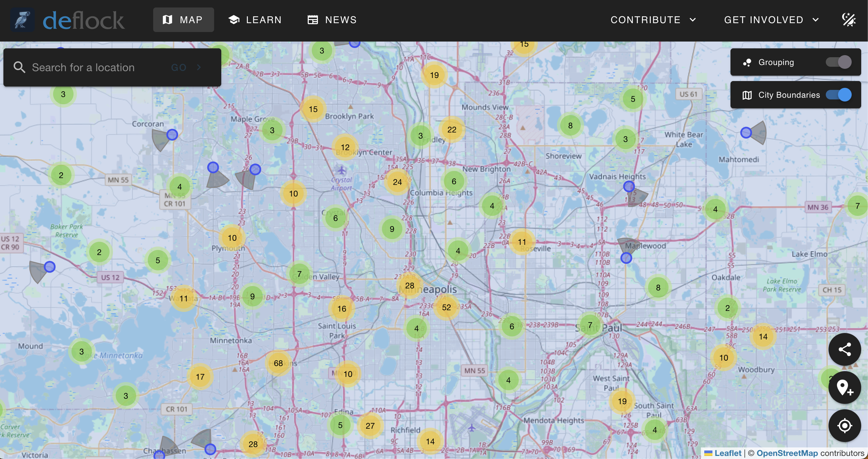The image size is (868, 459).
Task: Click the Search for a location field
Action: click(99, 67)
